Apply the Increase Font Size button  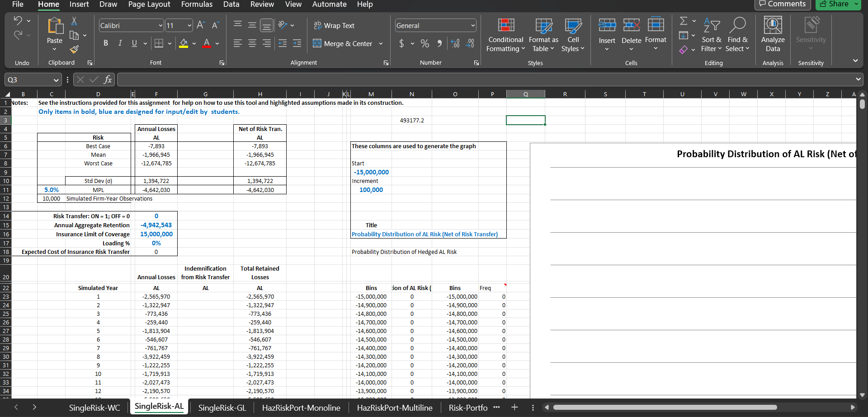coord(201,25)
